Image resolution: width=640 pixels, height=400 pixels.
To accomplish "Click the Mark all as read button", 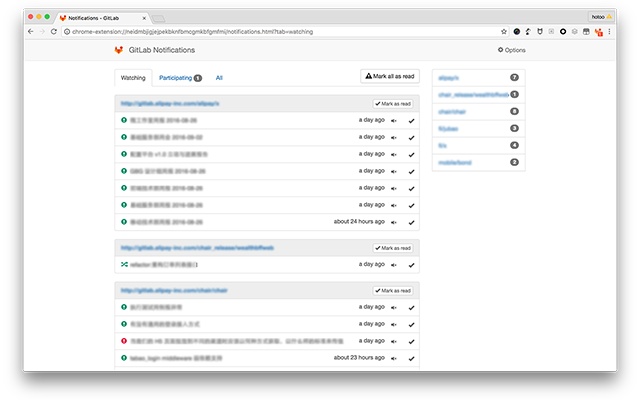I will point(390,76).
